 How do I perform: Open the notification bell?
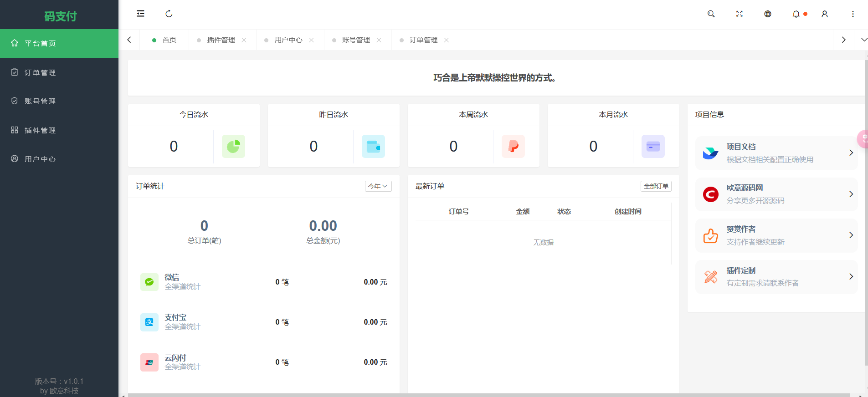click(x=796, y=14)
